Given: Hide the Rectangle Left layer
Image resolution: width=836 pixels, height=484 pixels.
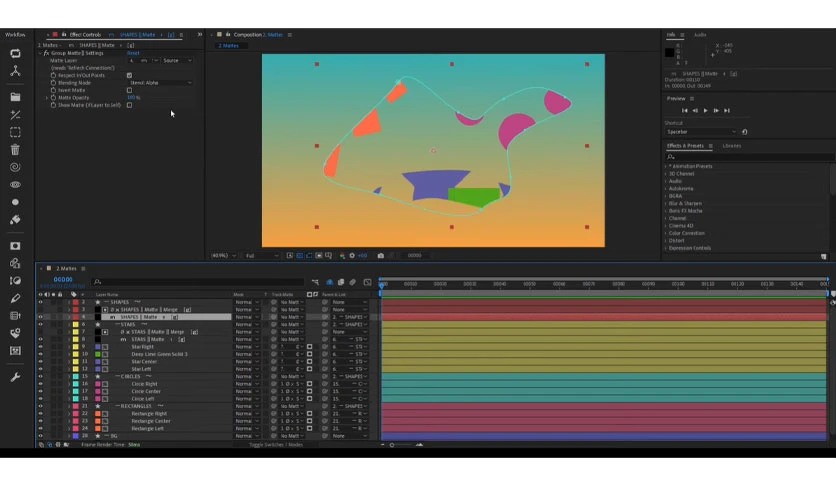Looking at the screenshot, I should point(41,429).
